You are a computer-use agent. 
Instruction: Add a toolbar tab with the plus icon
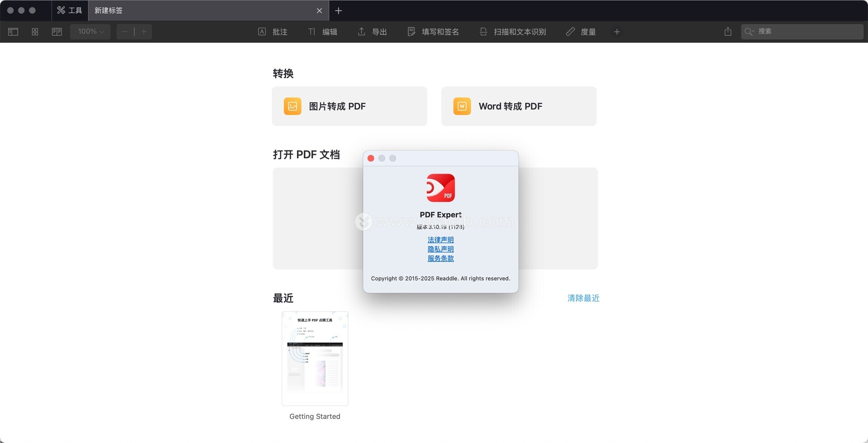(617, 32)
